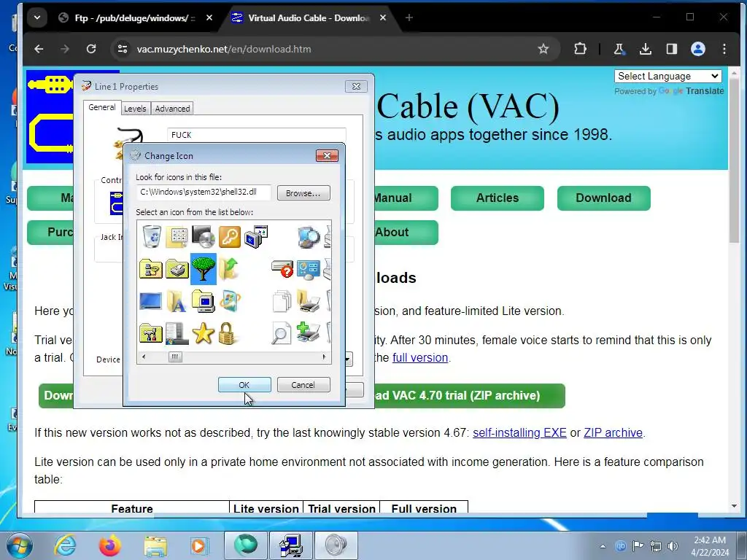
Task: Open the browser profile avatar
Action: click(698, 49)
